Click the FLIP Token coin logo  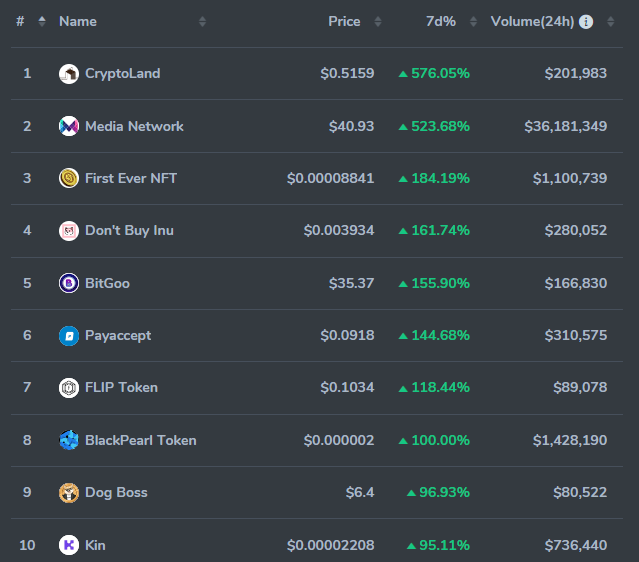coord(69,388)
